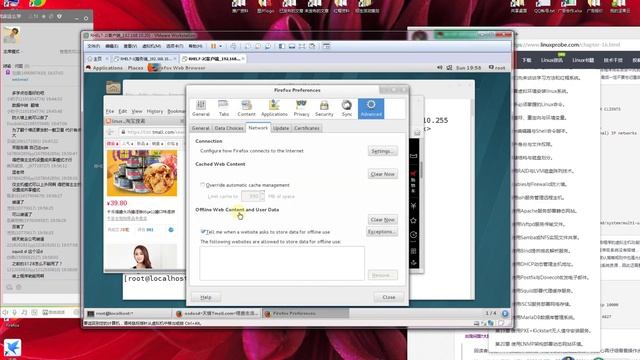
Task: Click the yen icon in black sidebar
Action: click(x=413, y=206)
